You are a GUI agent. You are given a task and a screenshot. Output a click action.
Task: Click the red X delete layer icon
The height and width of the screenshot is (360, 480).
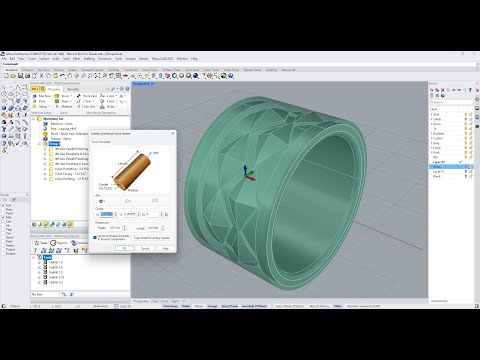click(443, 90)
